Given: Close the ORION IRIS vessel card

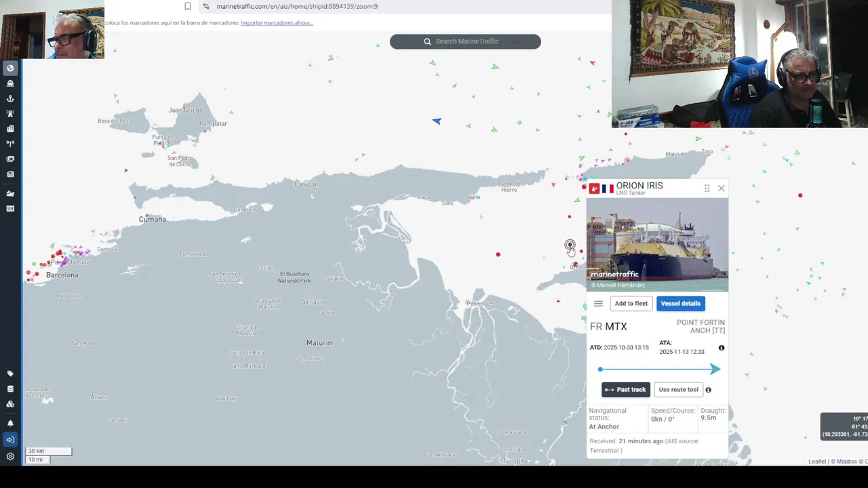Looking at the screenshot, I should tap(721, 188).
